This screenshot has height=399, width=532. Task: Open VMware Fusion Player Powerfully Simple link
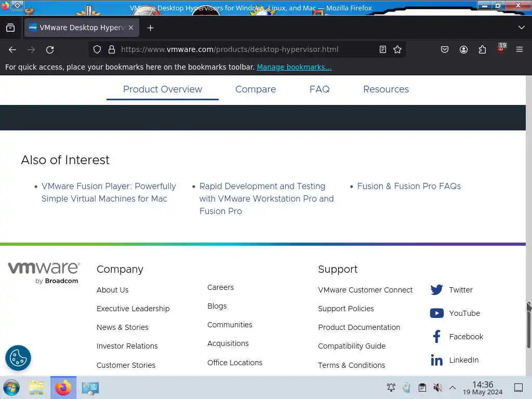click(x=109, y=192)
